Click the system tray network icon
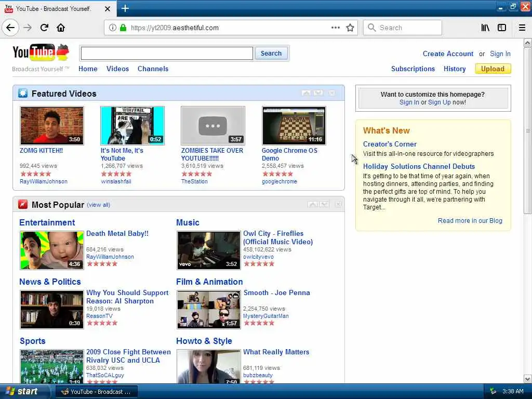The image size is (532, 399). pos(493,392)
